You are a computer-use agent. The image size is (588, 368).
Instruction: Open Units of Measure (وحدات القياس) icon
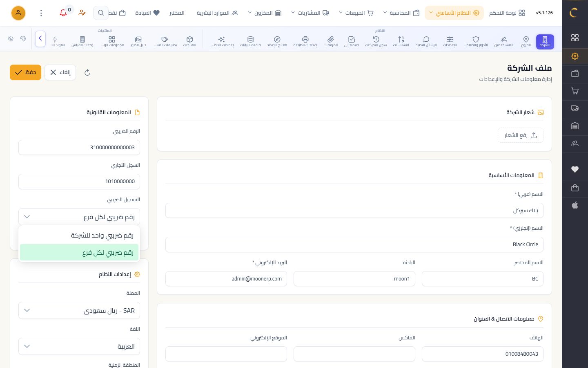82,41
